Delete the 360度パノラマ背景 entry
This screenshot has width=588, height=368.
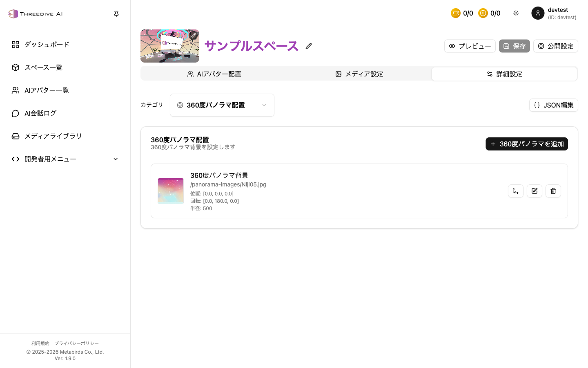point(553,191)
